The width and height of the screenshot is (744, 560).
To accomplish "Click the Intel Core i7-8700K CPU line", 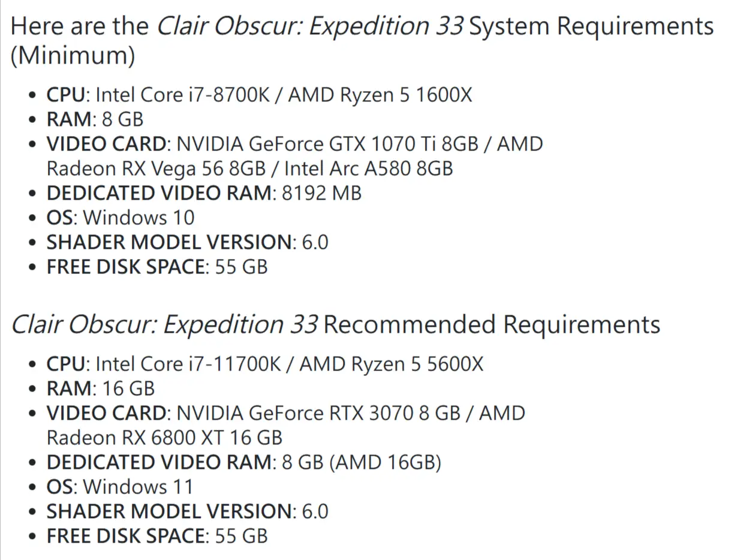I will (x=259, y=95).
